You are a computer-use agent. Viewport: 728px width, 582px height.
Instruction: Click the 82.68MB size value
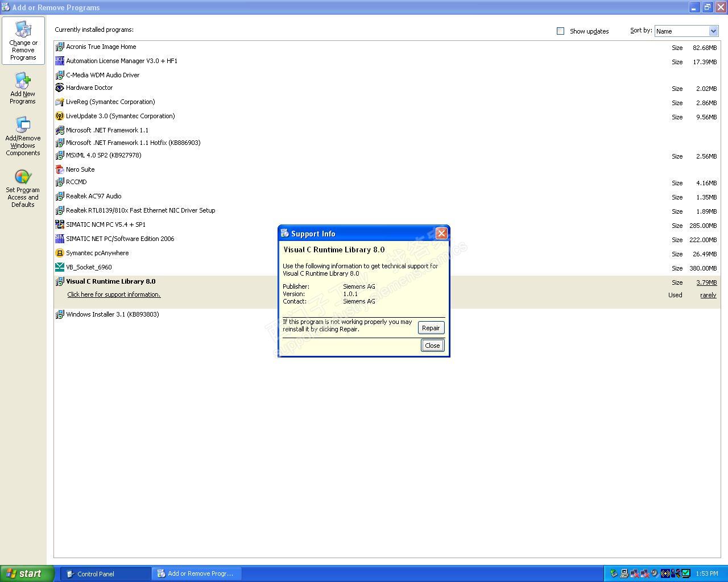point(705,48)
